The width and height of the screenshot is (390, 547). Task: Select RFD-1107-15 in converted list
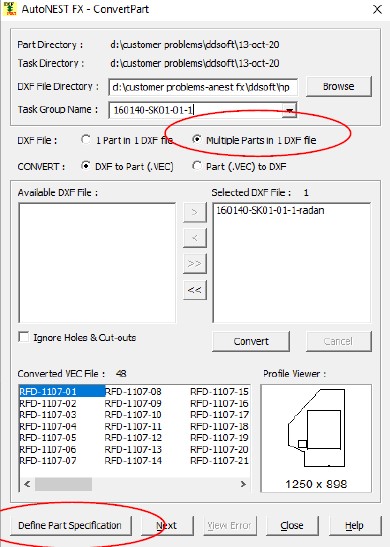pyautogui.click(x=219, y=391)
